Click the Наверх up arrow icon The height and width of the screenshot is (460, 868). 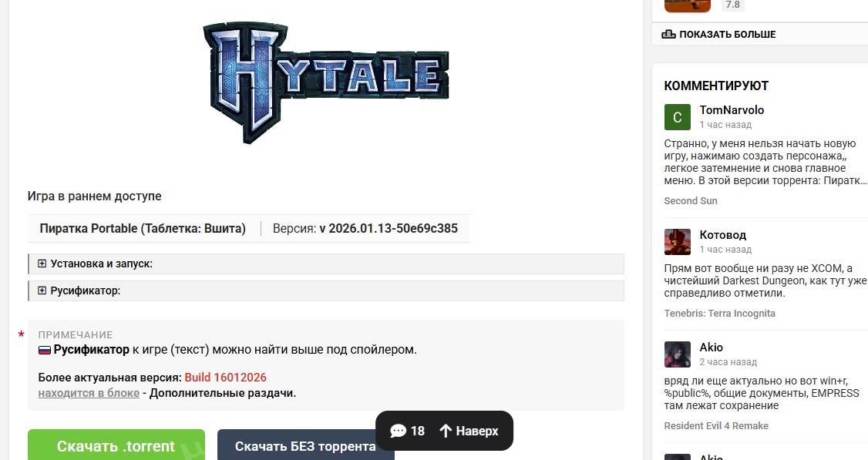[x=446, y=431]
